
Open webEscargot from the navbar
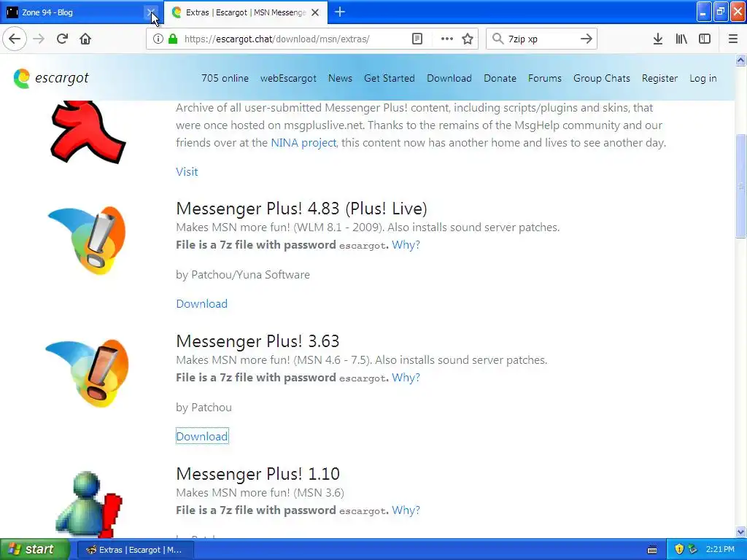coord(288,78)
